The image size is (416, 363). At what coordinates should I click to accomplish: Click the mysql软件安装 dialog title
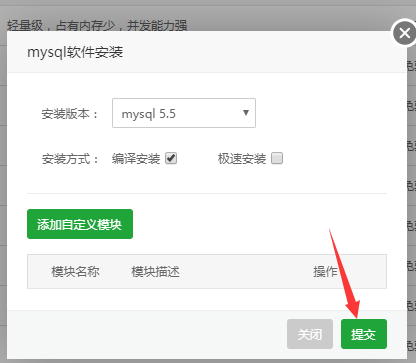(75, 52)
